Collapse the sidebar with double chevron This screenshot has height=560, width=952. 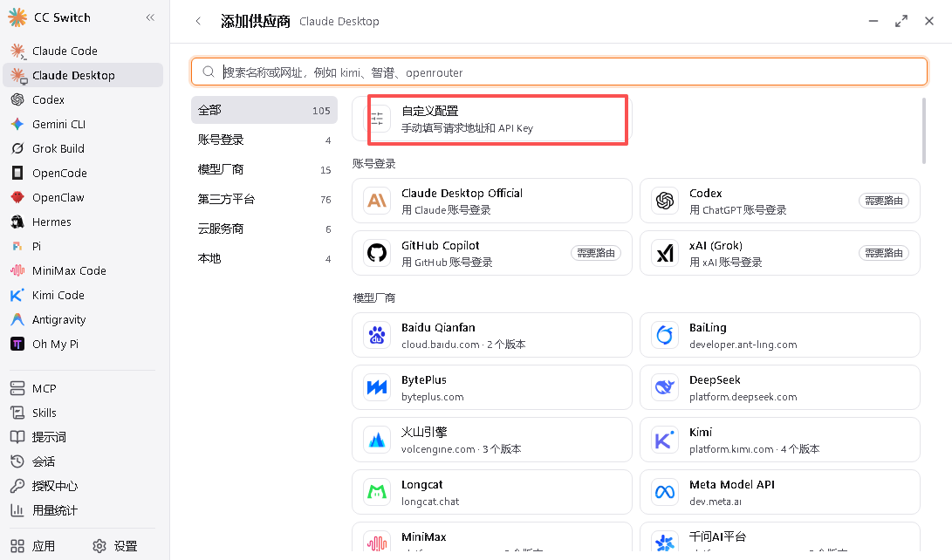pos(150,17)
